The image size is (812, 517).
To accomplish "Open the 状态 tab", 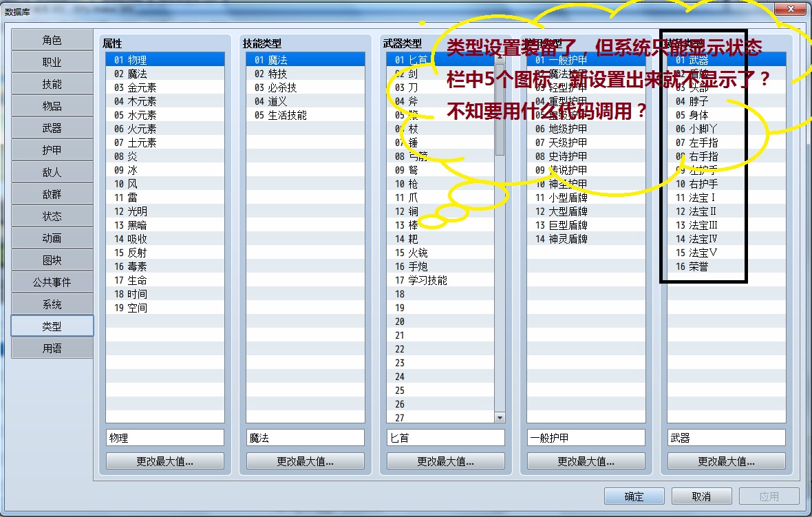I will pyautogui.click(x=52, y=216).
